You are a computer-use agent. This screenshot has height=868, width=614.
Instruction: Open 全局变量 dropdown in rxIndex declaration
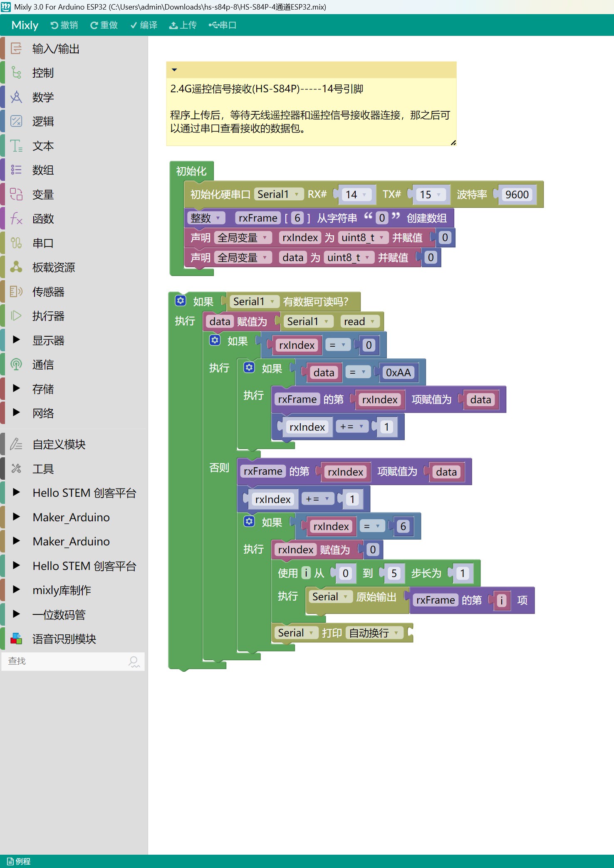(243, 237)
